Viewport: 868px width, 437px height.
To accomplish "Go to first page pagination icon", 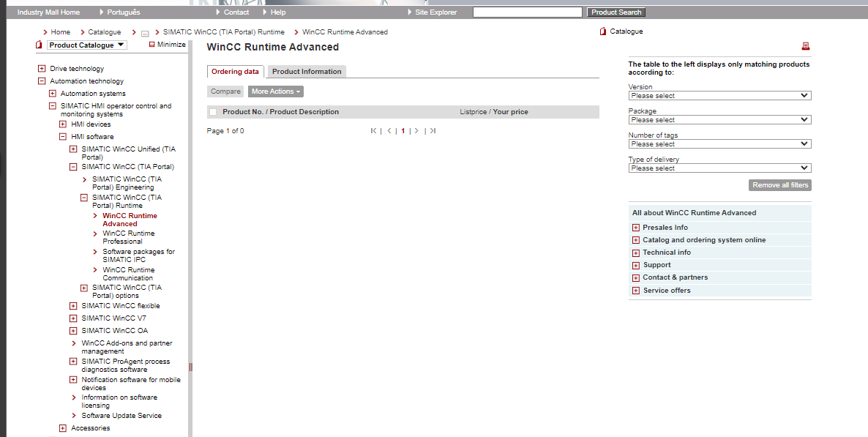I will click(374, 131).
